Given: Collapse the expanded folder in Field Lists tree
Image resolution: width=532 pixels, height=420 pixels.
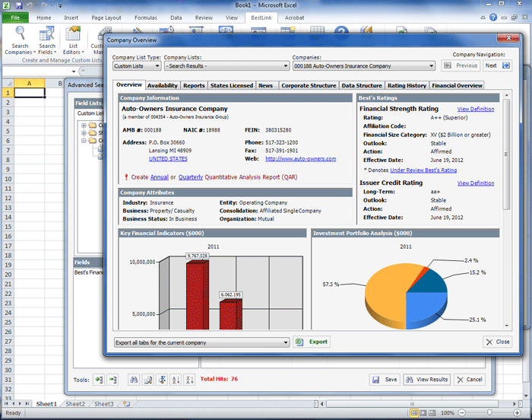Looking at the screenshot, I should click(x=84, y=140).
